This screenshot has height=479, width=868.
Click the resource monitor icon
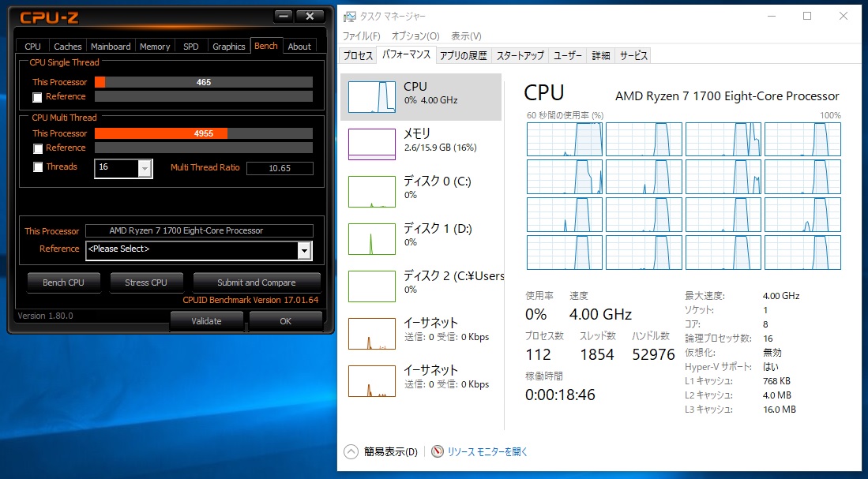(438, 452)
